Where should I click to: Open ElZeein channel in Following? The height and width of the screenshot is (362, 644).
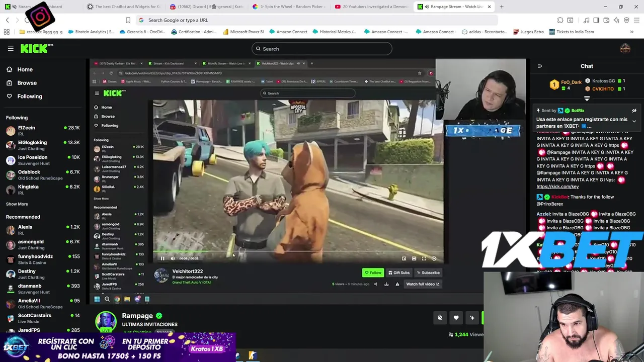[43, 131]
